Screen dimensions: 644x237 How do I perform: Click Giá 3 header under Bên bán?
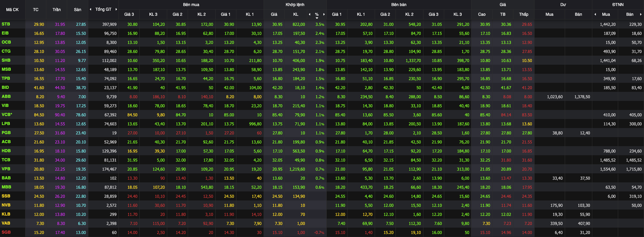click(433, 14)
